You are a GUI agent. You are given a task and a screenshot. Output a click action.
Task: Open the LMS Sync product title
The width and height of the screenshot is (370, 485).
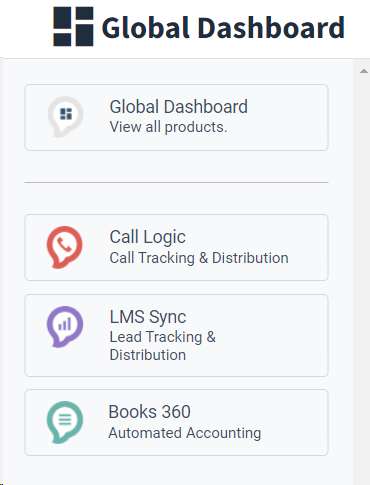148,317
